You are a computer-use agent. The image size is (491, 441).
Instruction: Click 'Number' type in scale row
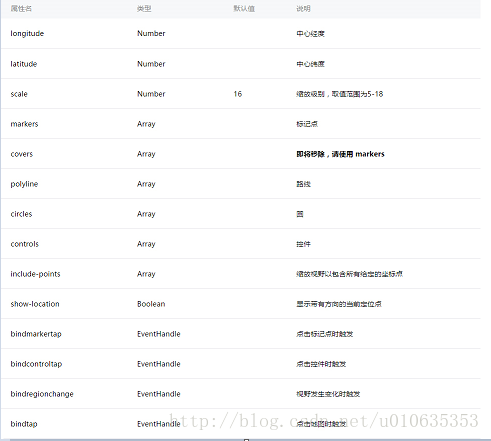tap(151, 94)
